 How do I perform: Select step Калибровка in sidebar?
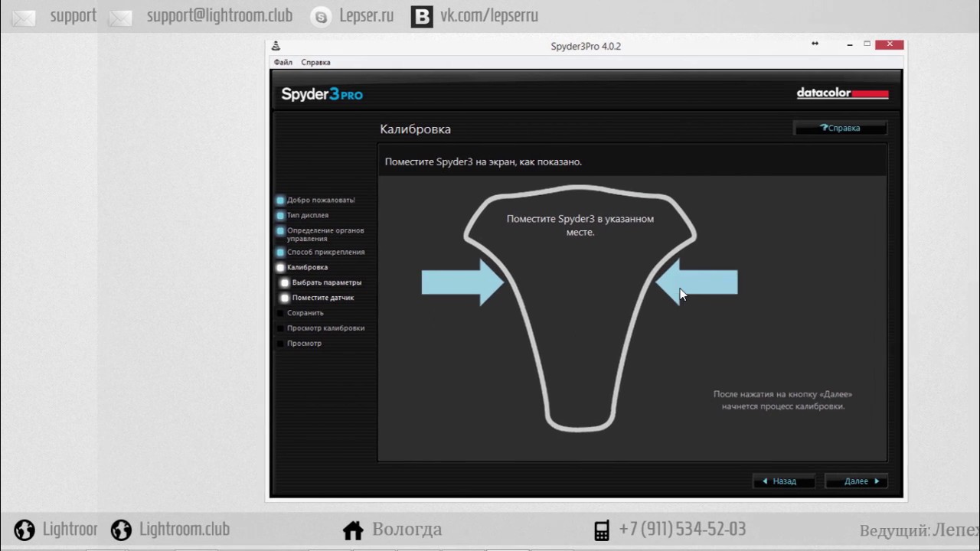pyautogui.click(x=302, y=267)
